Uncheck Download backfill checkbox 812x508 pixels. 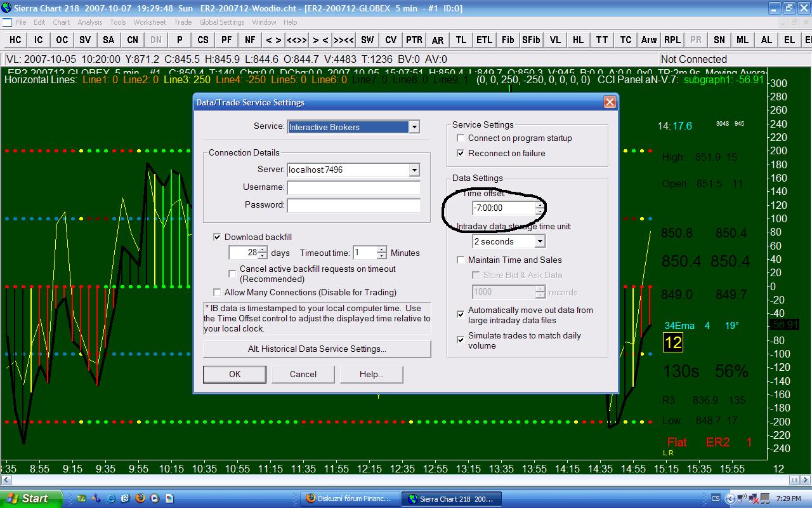pyautogui.click(x=218, y=237)
